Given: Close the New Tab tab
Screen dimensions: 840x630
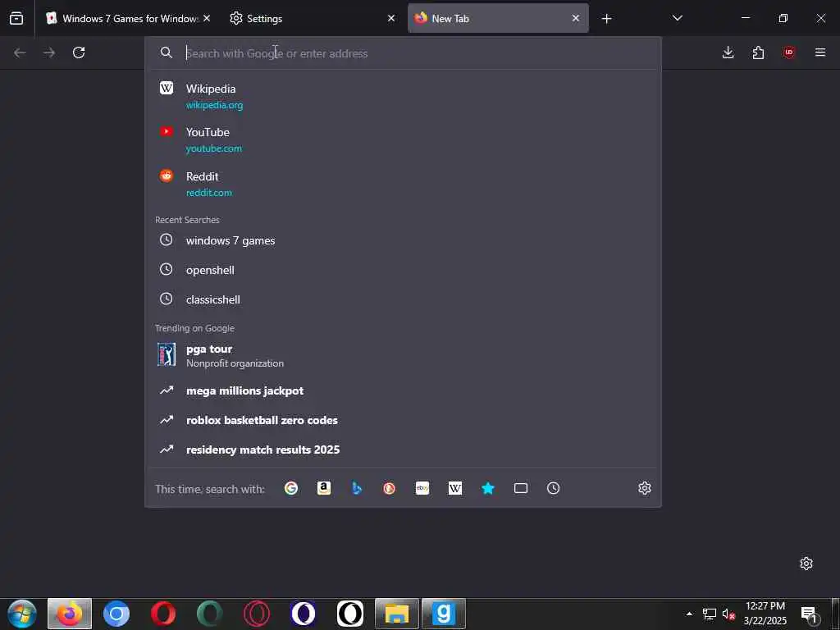Looking at the screenshot, I should (575, 18).
